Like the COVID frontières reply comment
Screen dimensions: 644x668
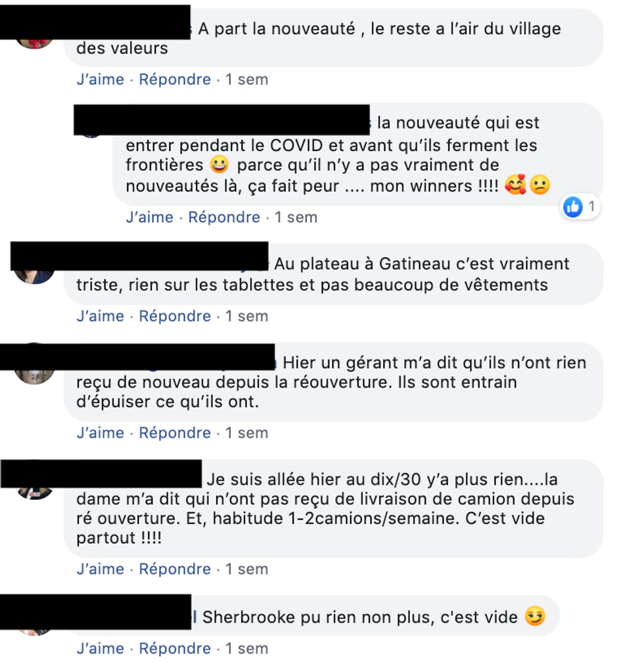point(150,217)
